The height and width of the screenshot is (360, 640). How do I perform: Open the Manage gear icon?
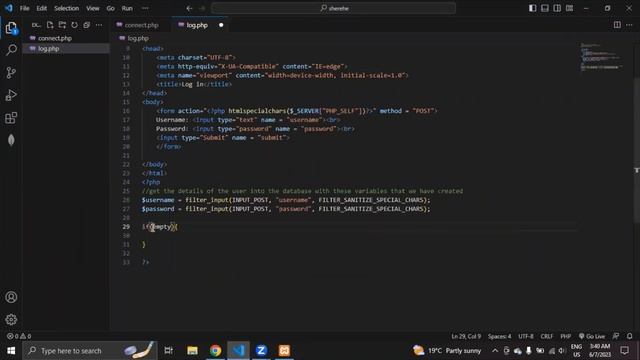pyautogui.click(x=11, y=320)
